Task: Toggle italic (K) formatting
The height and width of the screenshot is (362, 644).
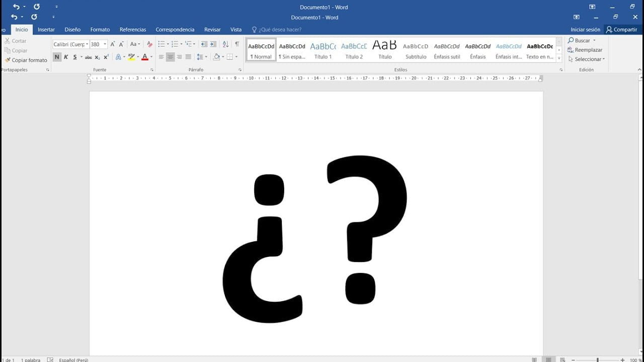Action: click(66, 57)
